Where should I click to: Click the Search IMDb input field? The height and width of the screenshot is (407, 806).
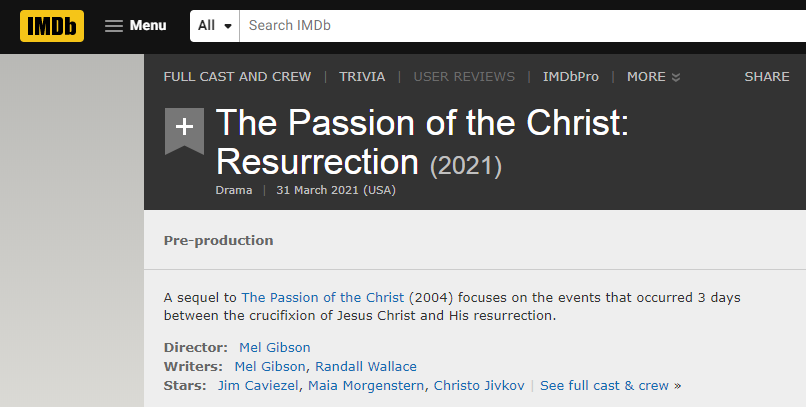coord(520,25)
